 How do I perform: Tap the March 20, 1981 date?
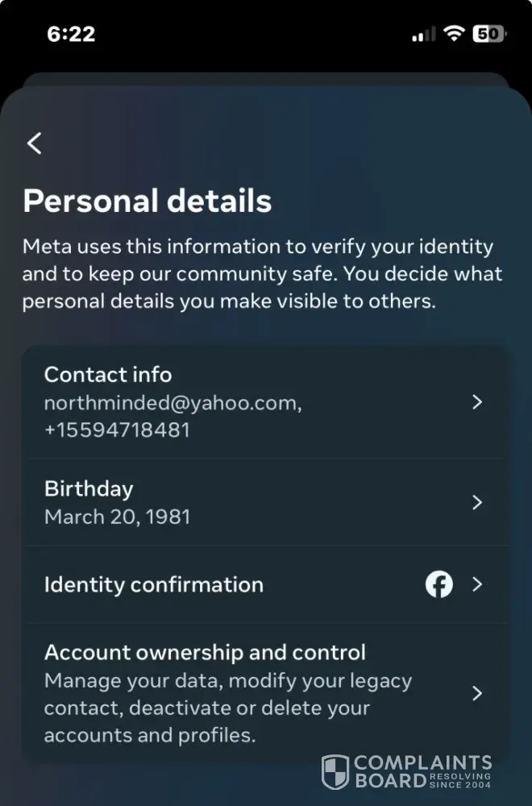(x=117, y=517)
